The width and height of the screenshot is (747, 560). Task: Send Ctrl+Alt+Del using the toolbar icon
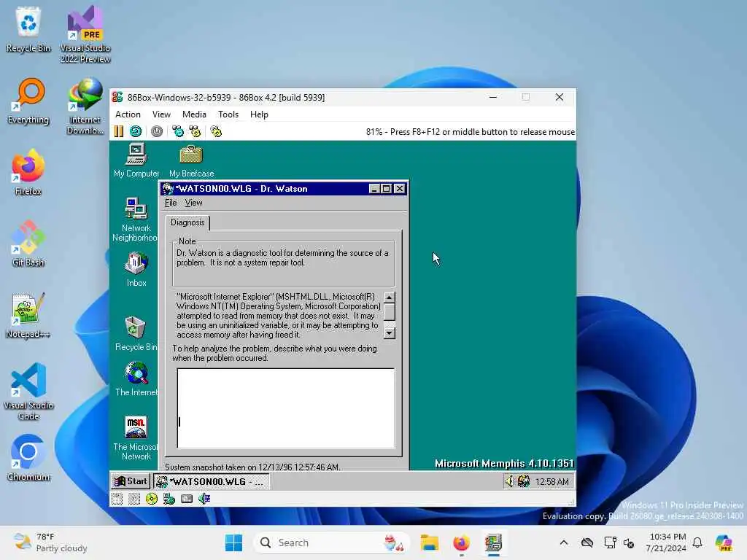click(x=178, y=131)
